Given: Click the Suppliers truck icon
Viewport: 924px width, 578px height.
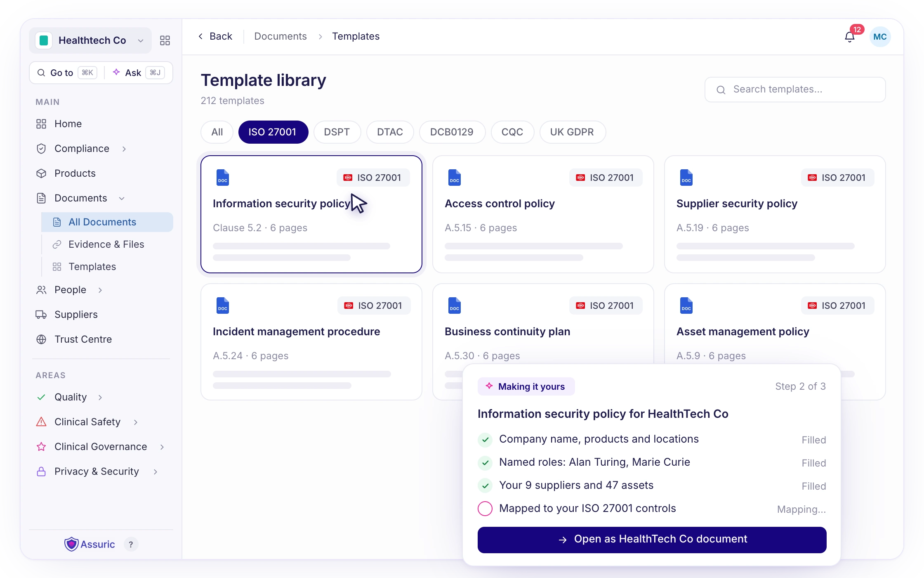Looking at the screenshot, I should coord(41,315).
